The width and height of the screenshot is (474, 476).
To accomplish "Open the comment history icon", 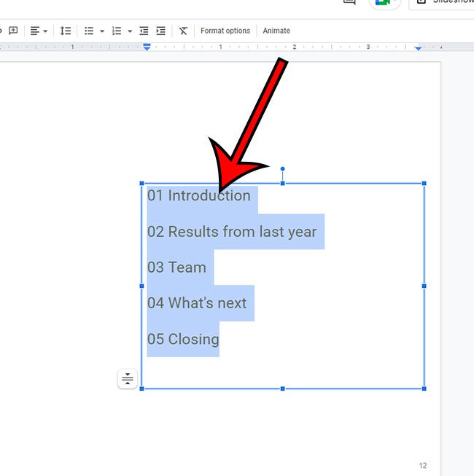I will 349,2.
